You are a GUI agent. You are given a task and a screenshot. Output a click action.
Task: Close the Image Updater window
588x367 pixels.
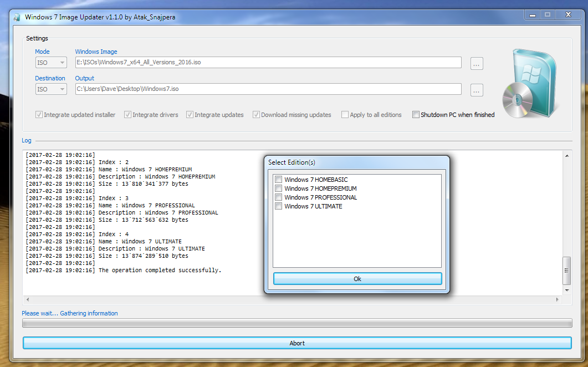coord(569,15)
